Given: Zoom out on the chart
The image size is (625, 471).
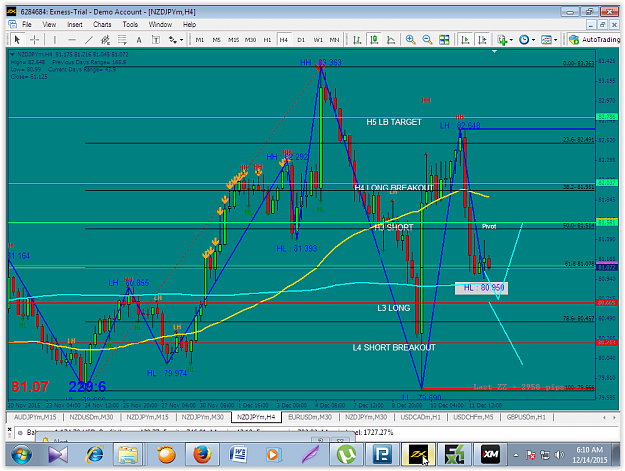Looking at the screenshot, I should (x=427, y=39).
